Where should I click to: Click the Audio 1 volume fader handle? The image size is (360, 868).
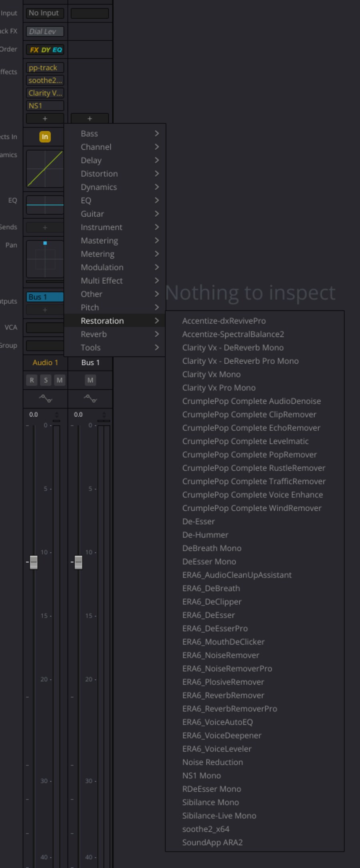(x=34, y=562)
